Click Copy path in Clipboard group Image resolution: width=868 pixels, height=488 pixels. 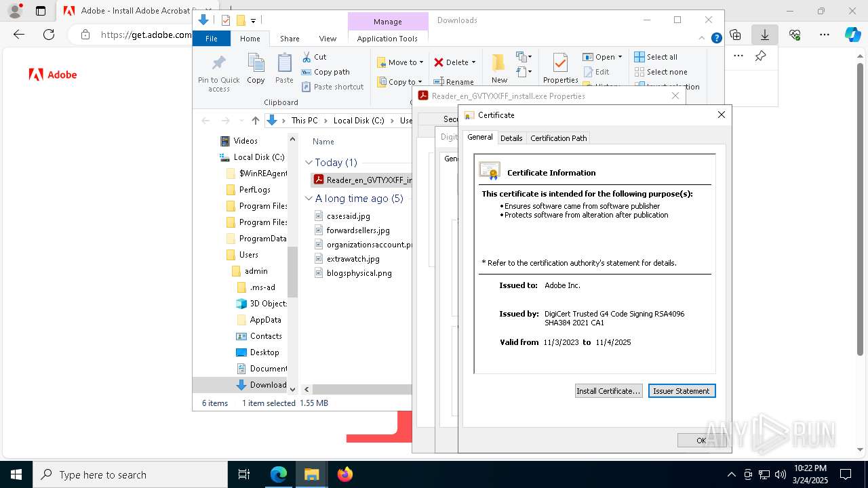tap(325, 72)
